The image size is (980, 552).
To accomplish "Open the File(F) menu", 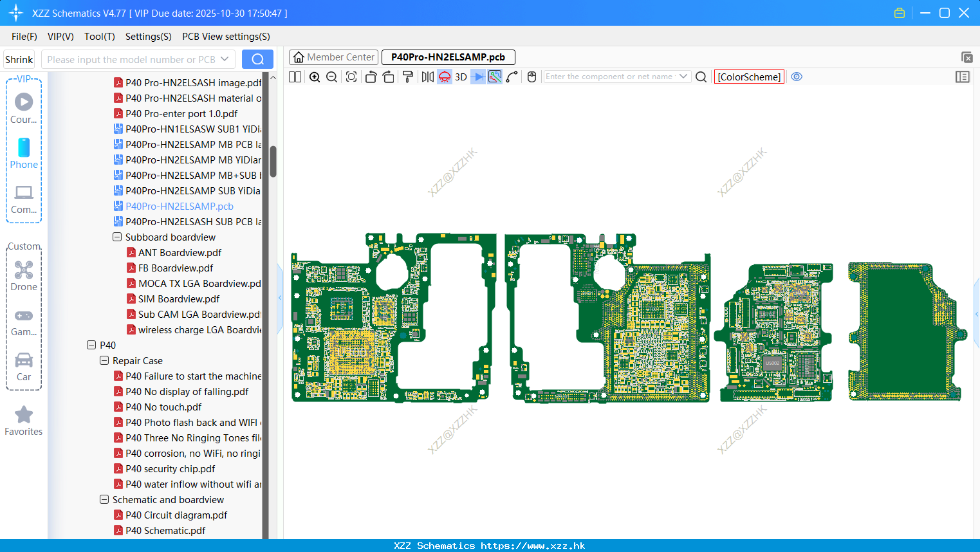I will coord(24,37).
